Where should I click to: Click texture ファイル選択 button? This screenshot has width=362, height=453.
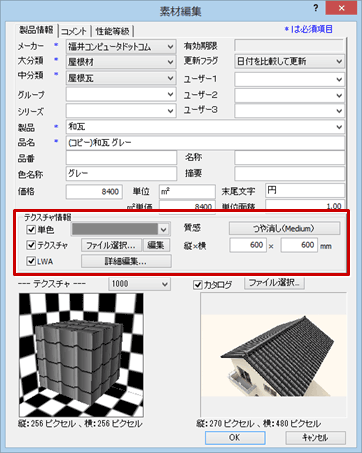tap(111, 245)
